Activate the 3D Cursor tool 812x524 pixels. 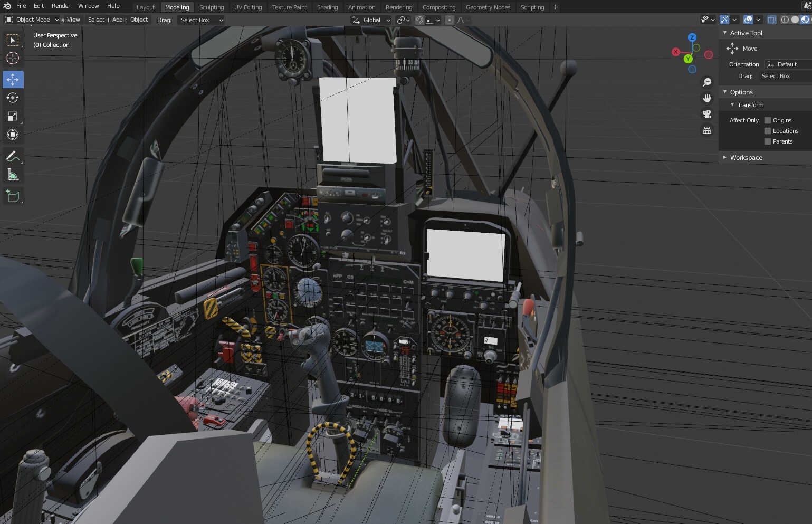(x=13, y=58)
